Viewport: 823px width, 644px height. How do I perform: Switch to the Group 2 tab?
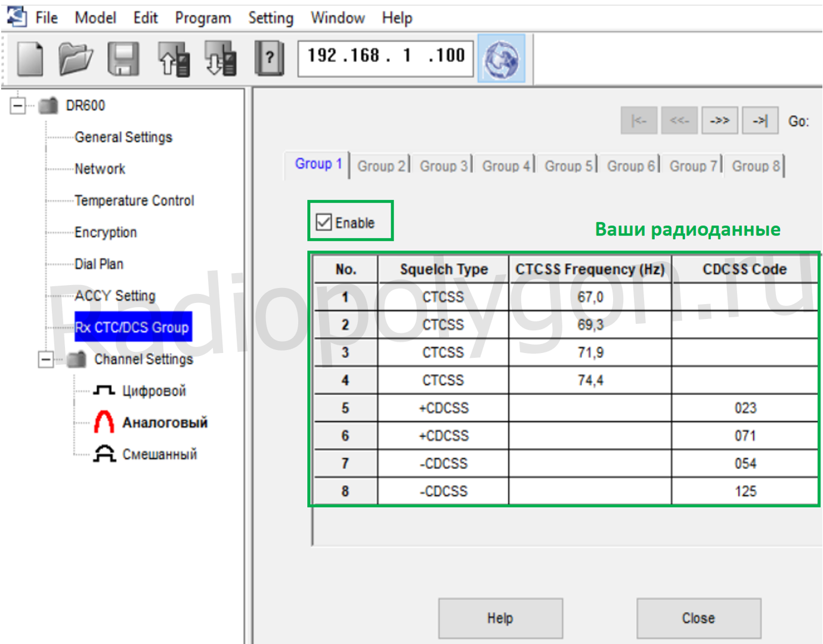coord(381,166)
